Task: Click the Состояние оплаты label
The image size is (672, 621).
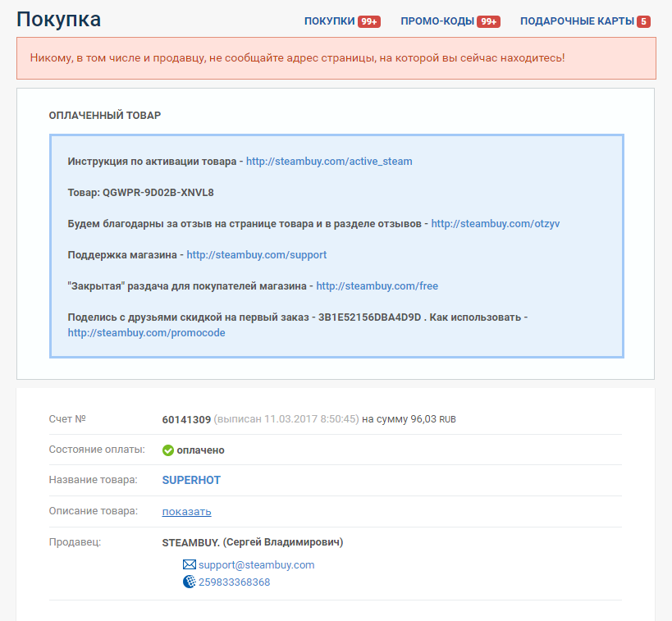Action: pyautogui.click(x=97, y=450)
